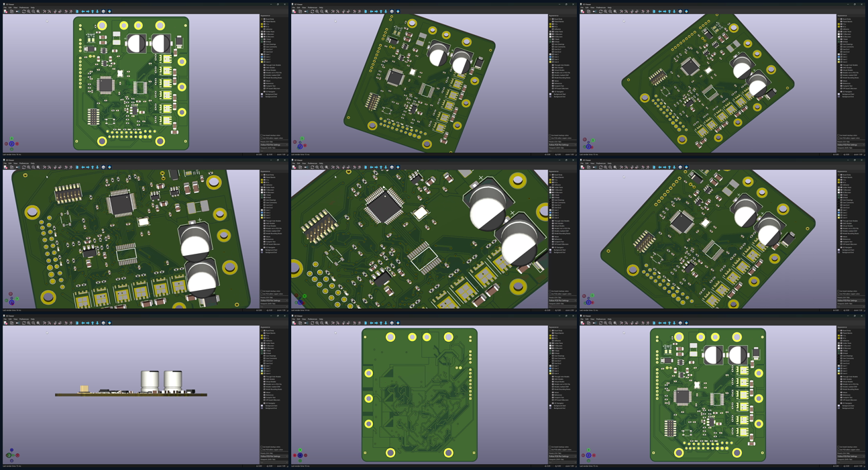Click Move board down arrow in bottom-left window
Screen dimensions: 868x470
[97, 323]
